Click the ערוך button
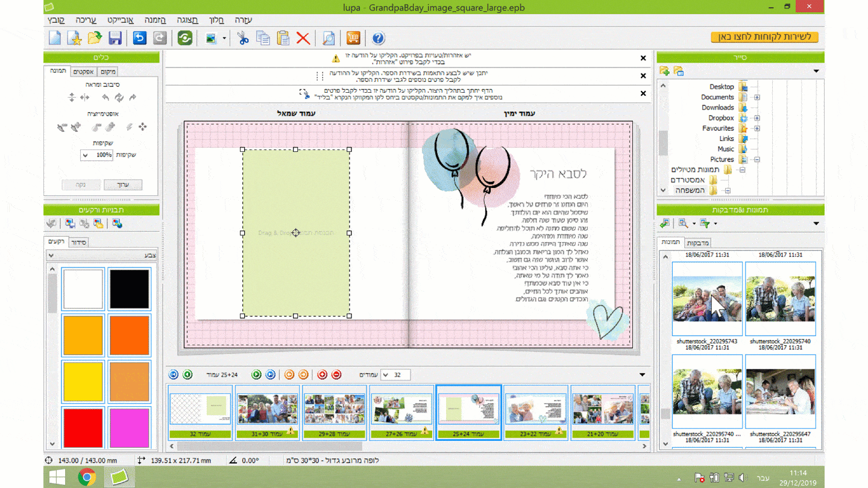868x488 pixels. [123, 184]
